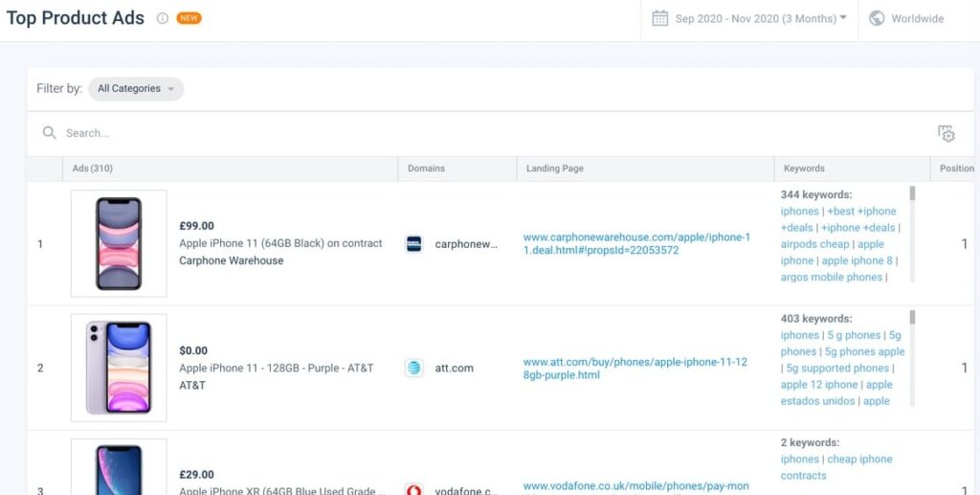This screenshot has height=495, width=980.
Task: Click the AT&T domain favicon
Action: point(413,368)
